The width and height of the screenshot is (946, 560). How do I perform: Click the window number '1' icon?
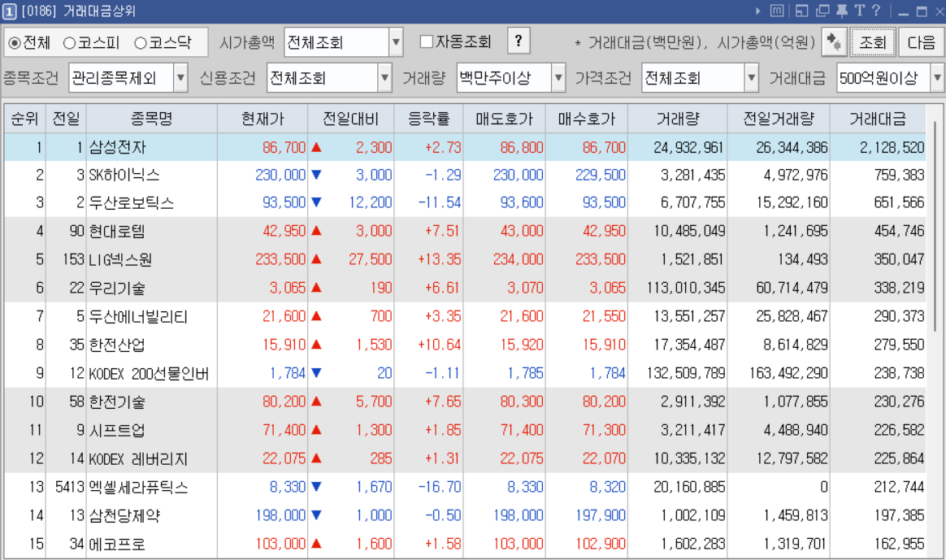[9, 11]
